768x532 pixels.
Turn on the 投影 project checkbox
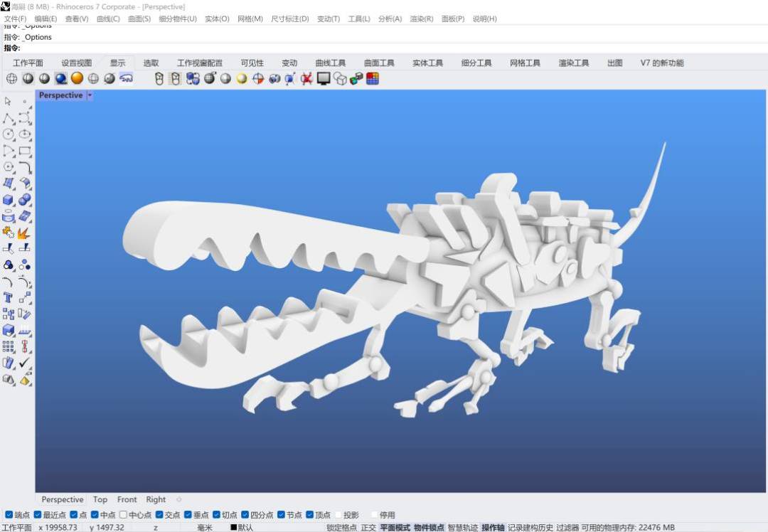(338, 515)
